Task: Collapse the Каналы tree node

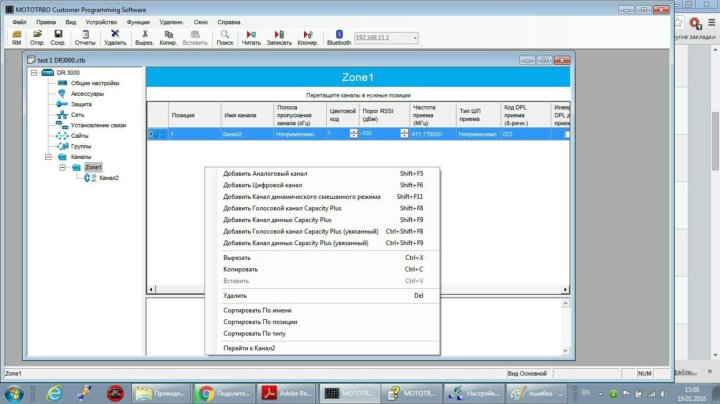Action: 48,156
